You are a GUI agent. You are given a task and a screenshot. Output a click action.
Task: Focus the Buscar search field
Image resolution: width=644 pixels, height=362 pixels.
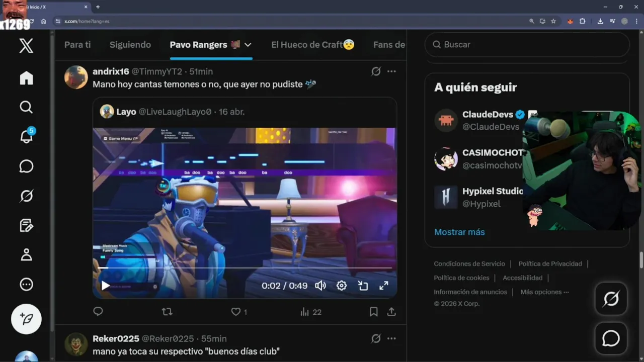pos(527,45)
